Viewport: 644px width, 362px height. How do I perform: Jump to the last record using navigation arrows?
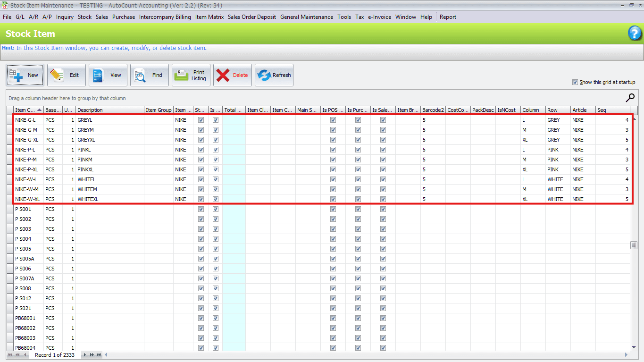pyautogui.click(x=98, y=354)
